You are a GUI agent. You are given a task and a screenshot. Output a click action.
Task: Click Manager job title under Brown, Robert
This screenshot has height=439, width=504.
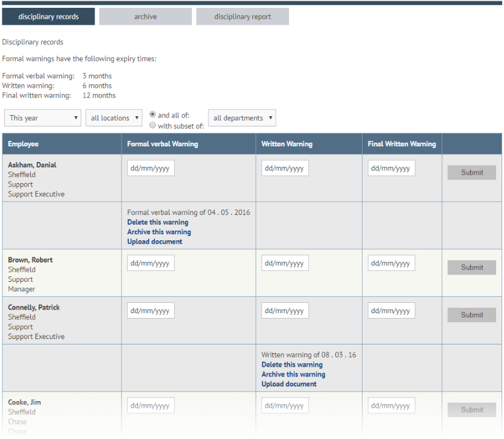pos(22,289)
